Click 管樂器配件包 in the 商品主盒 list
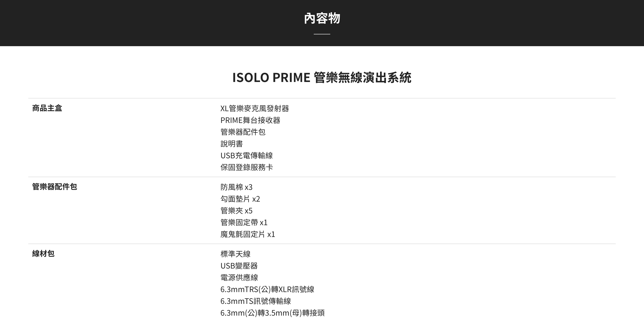Viewport: 644px width, 330px height. [x=243, y=132]
